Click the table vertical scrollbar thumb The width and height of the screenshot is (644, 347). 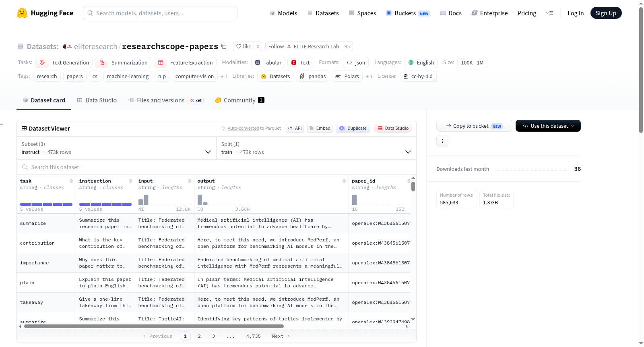[x=413, y=187]
